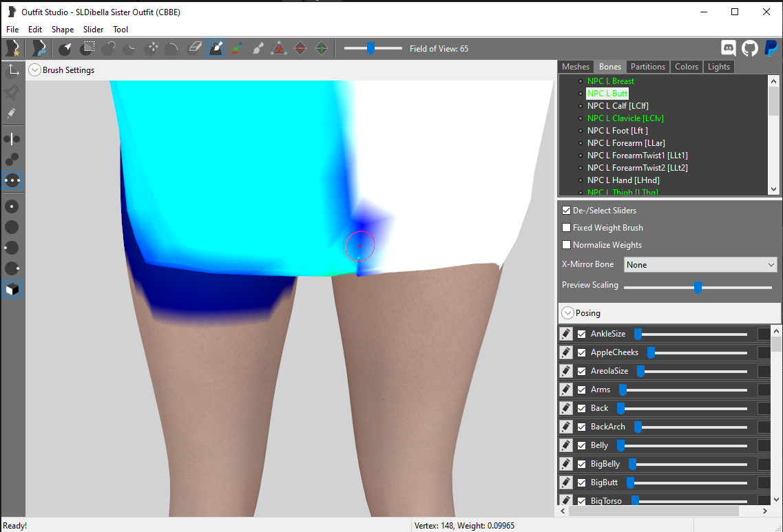
Task: Select the NPC L Hand [LHnd] bone
Action: tap(623, 180)
